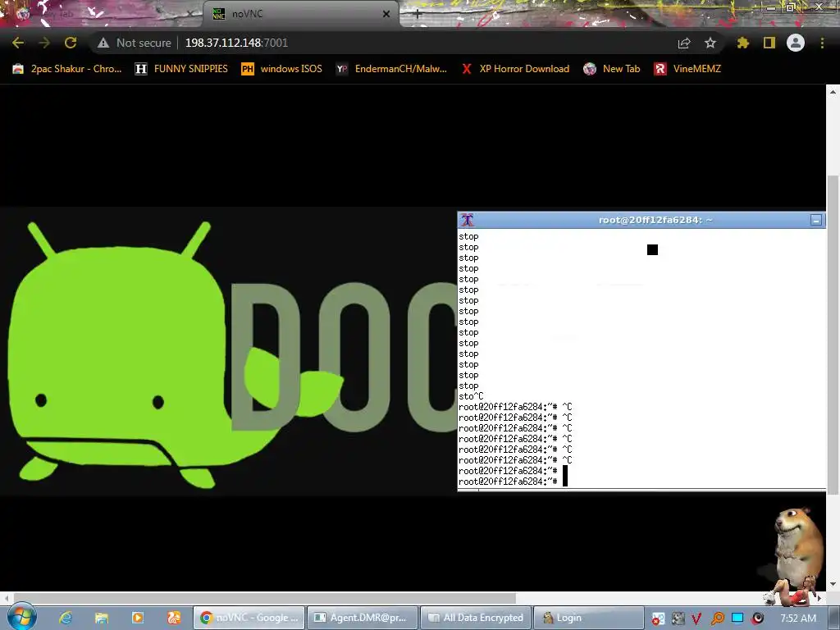Click the address bar URL 198.37.112.148:7001

[236, 43]
